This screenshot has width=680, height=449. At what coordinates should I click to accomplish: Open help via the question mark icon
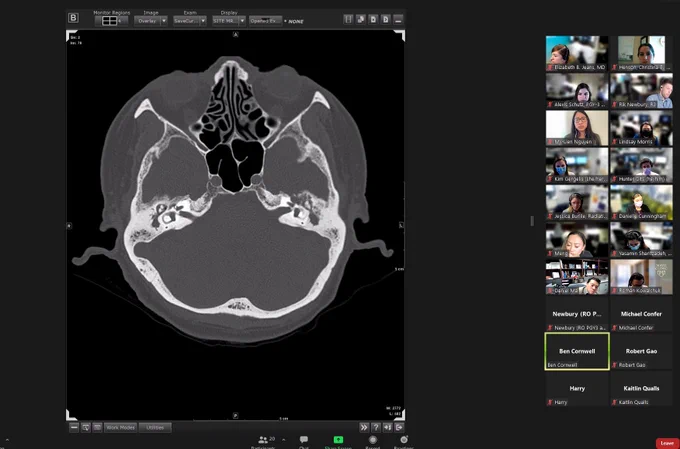coord(376,427)
